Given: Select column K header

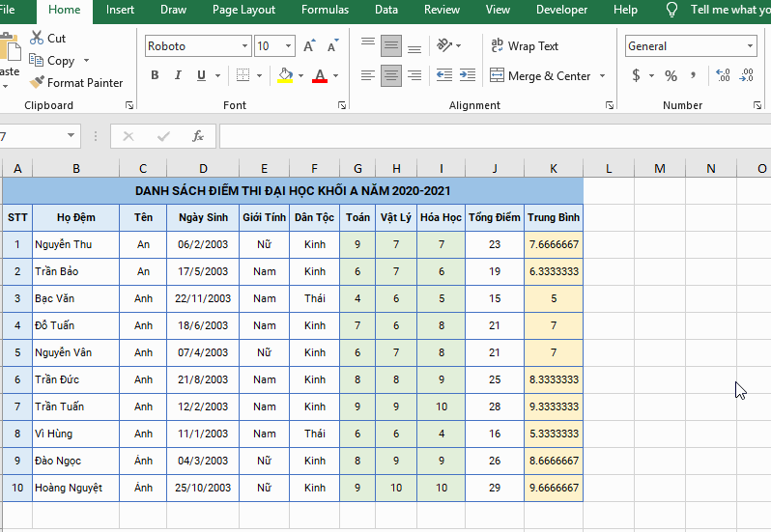Looking at the screenshot, I should click(x=554, y=169).
